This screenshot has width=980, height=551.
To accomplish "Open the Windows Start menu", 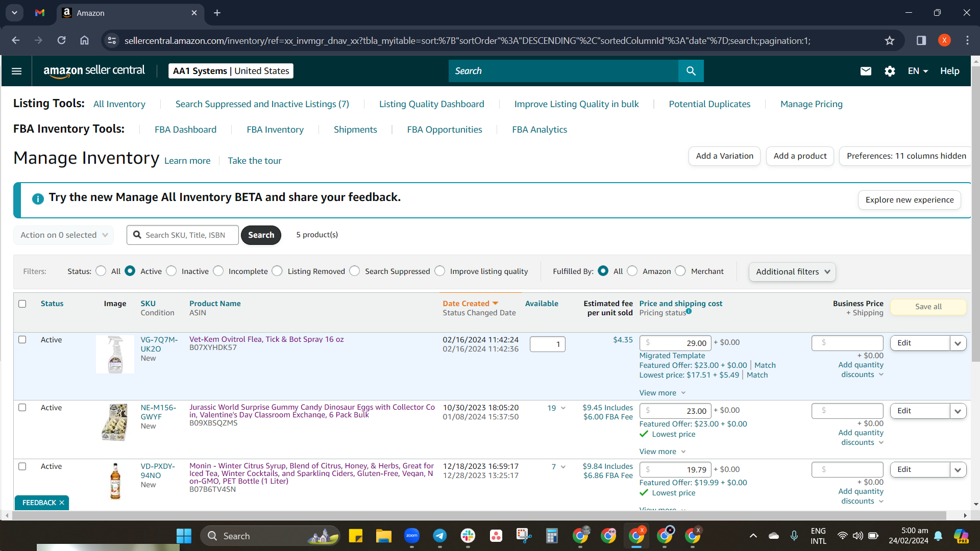I will coord(184,536).
